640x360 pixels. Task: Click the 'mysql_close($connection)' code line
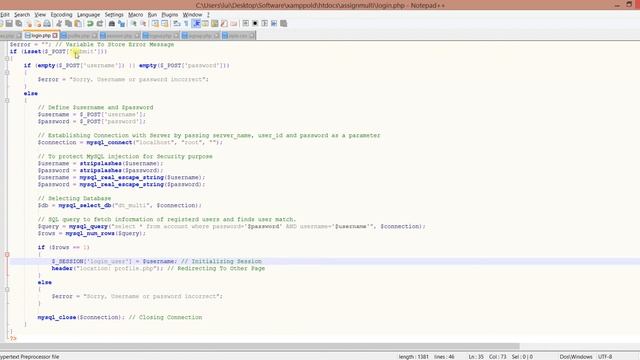[x=120, y=317]
